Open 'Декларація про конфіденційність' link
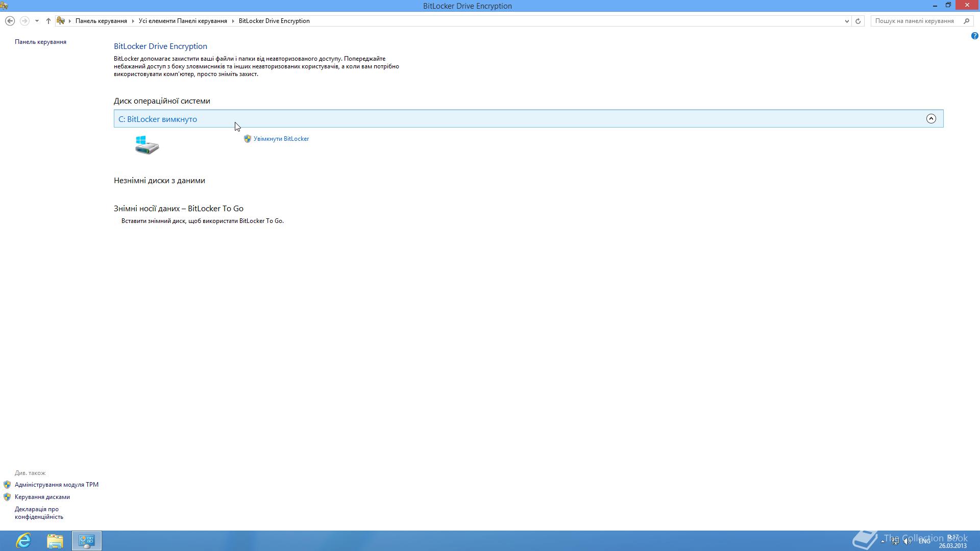The image size is (980, 551). pos(39,513)
